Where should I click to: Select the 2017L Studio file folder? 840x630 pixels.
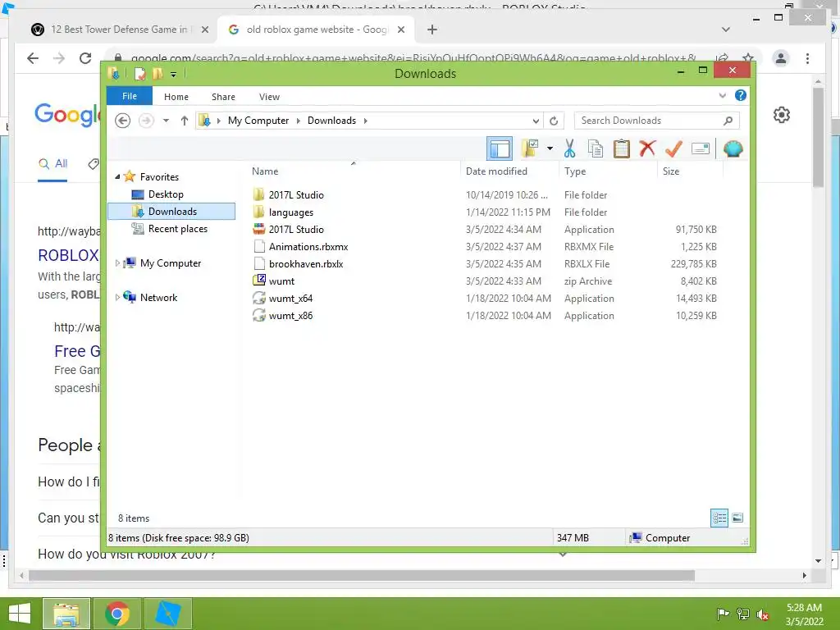pyautogui.click(x=295, y=195)
